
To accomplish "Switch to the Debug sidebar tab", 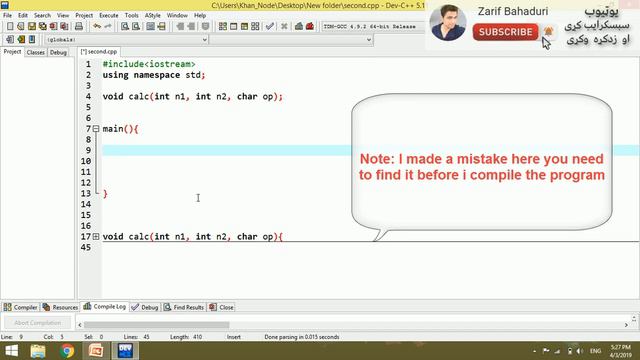I will pyautogui.click(x=58, y=52).
